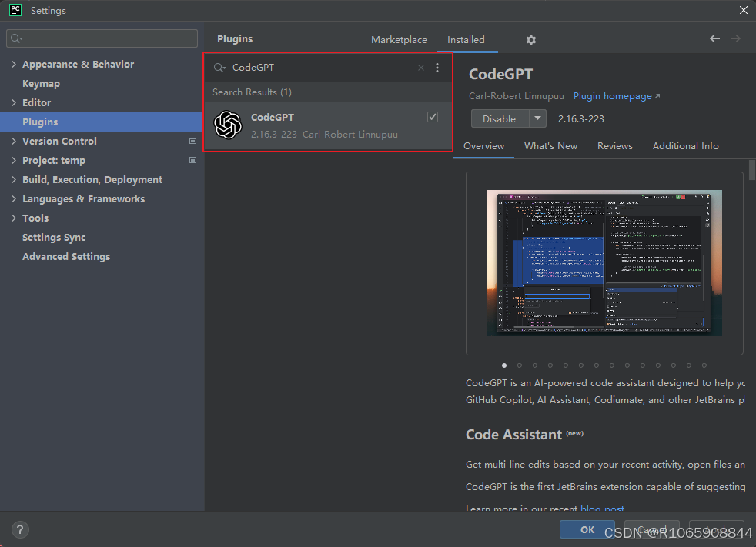Image resolution: width=756 pixels, height=547 pixels.
Task: Select Advanced Settings in settings tree
Action: pos(66,257)
